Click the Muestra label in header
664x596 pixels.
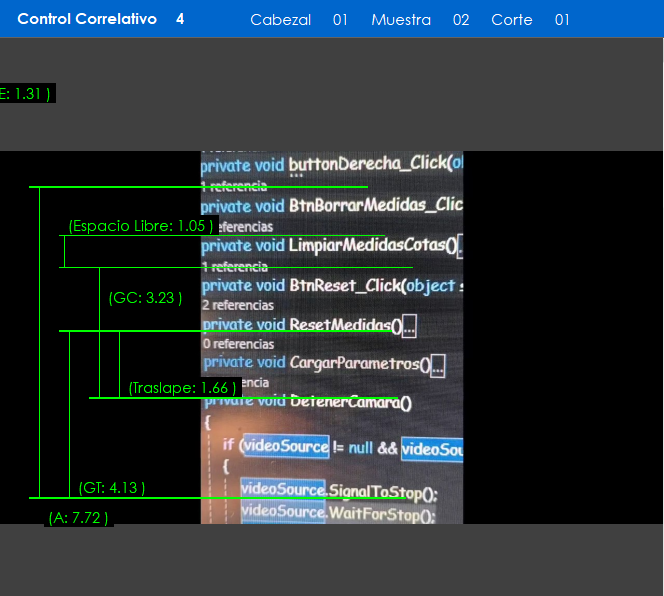[401, 20]
